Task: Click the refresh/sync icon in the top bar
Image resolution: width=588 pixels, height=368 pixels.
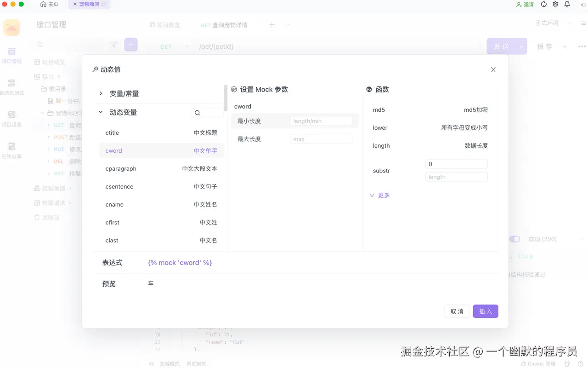Action: [x=543, y=4]
